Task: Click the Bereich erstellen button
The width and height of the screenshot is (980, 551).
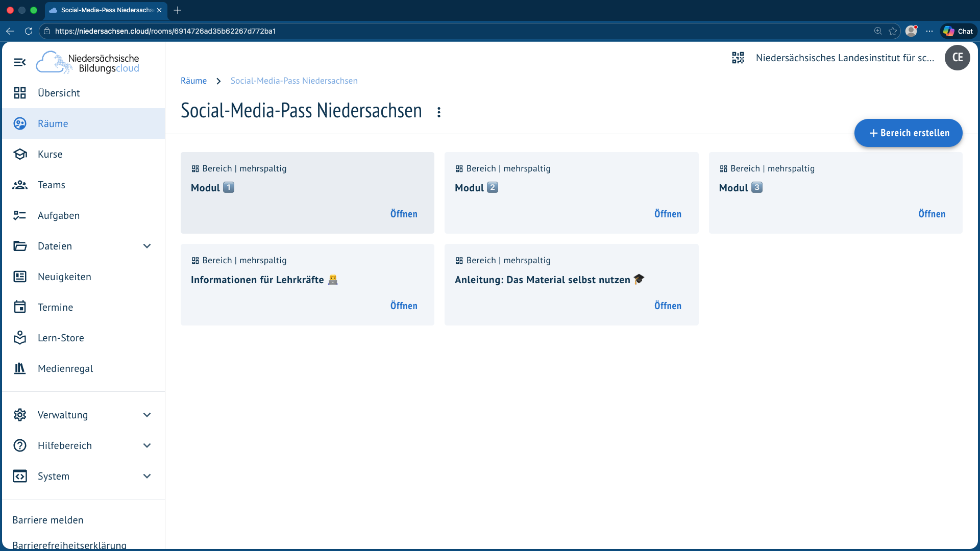Action: coord(908,133)
